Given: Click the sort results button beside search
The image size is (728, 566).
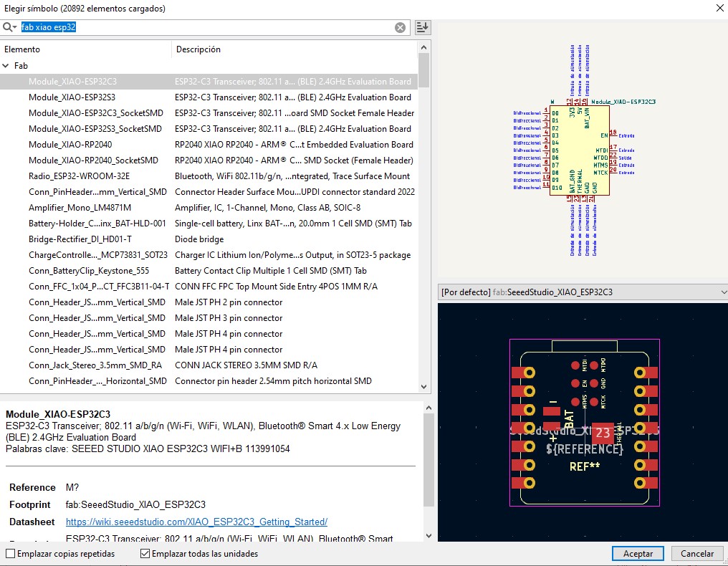Looking at the screenshot, I should pos(422,27).
